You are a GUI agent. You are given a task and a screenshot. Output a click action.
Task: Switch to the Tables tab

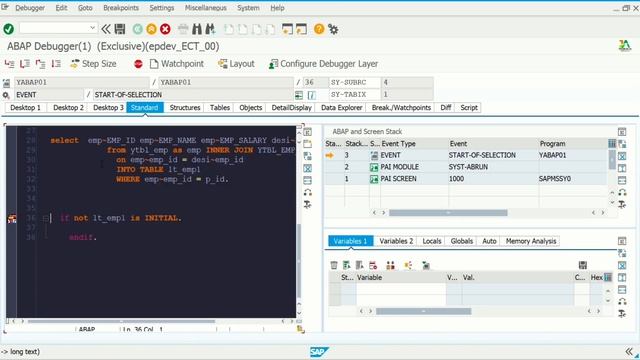pyautogui.click(x=220, y=107)
